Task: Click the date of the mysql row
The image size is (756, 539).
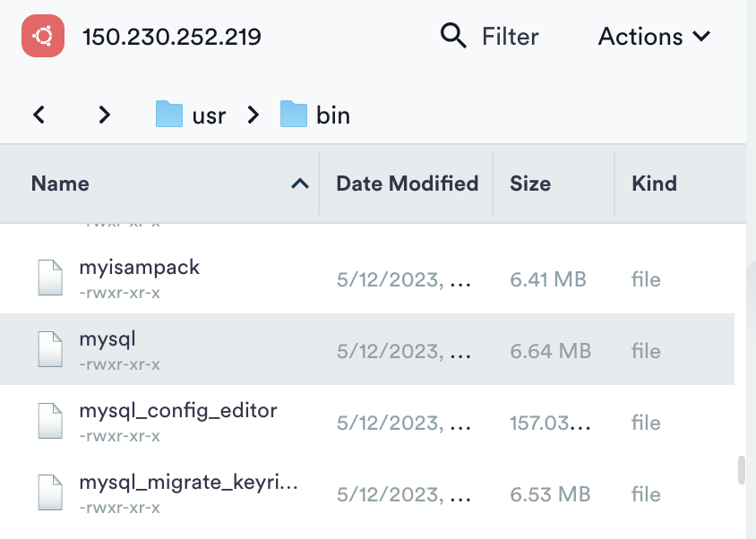Action: (x=404, y=352)
